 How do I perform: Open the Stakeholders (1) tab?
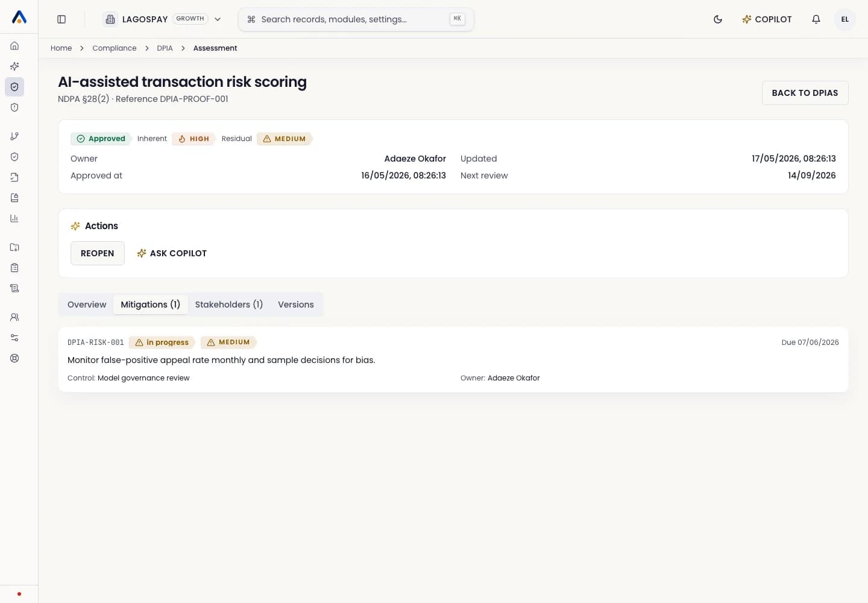coord(229,305)
